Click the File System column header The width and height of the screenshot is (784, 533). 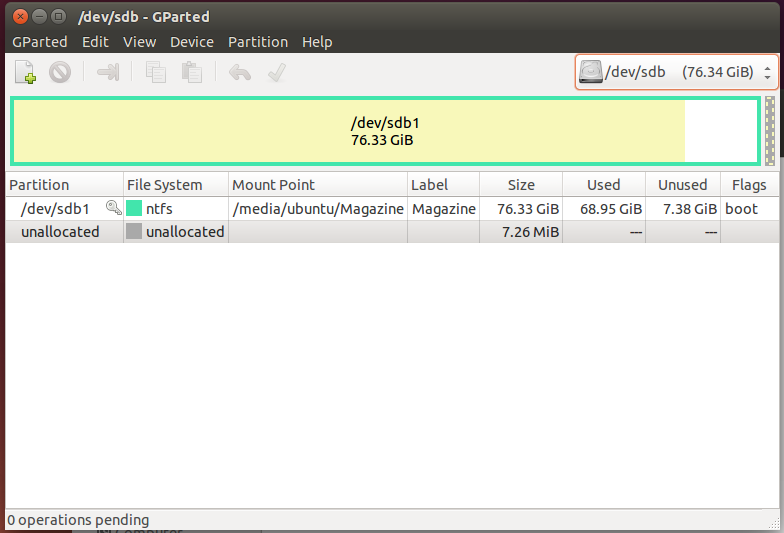coord(176,184)
